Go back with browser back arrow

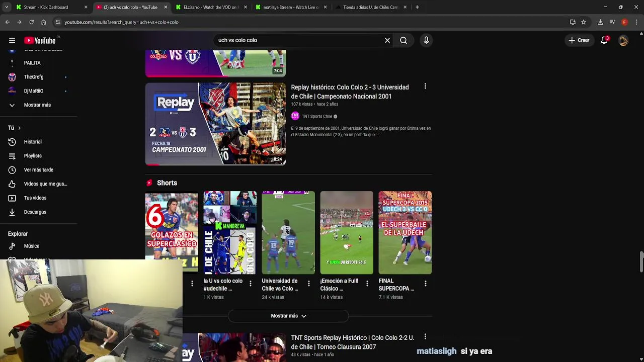tap(7, 22)
